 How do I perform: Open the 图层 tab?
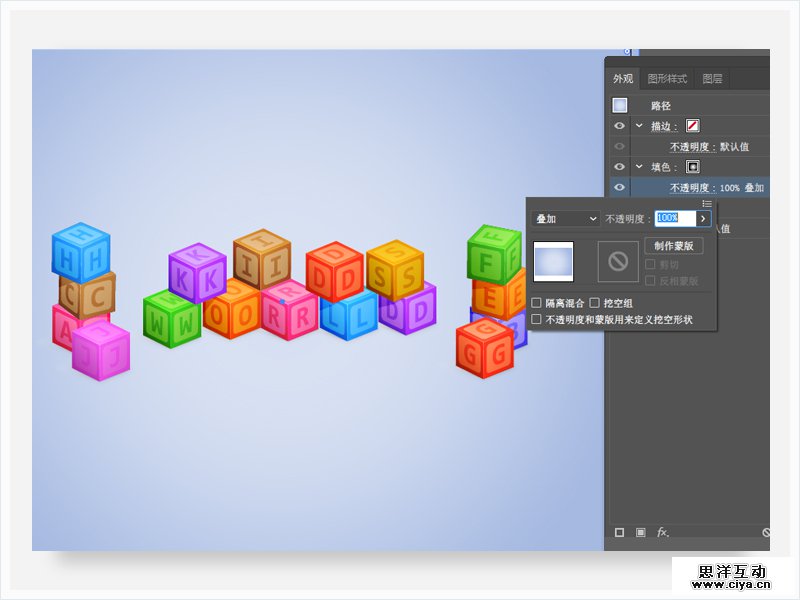click(712, 79)
